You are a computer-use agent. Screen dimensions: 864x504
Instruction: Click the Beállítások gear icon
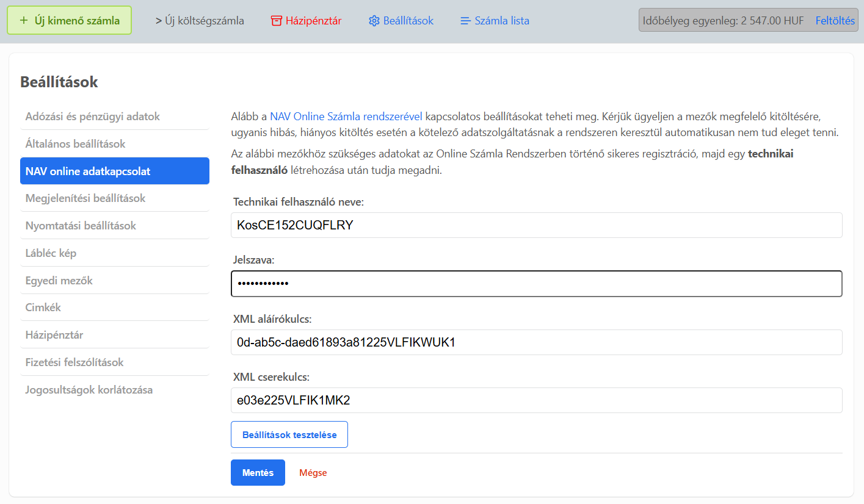tap(374, 21)
